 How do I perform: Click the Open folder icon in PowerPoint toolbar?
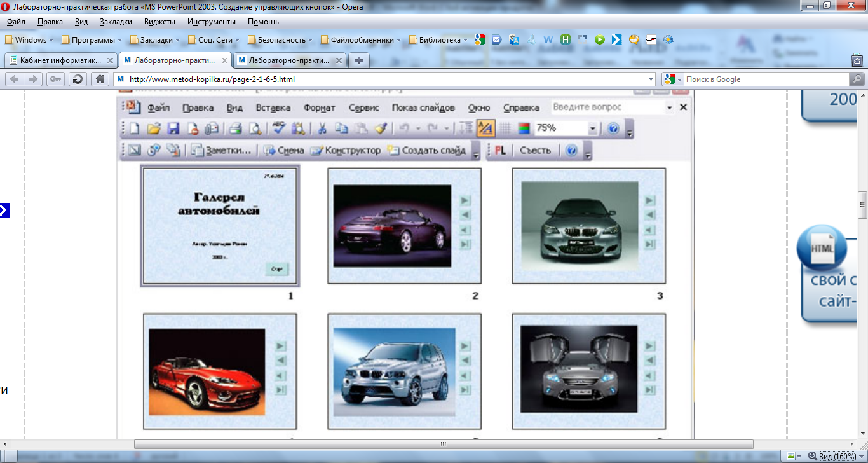pyautogui.click(x=153, y=128)
